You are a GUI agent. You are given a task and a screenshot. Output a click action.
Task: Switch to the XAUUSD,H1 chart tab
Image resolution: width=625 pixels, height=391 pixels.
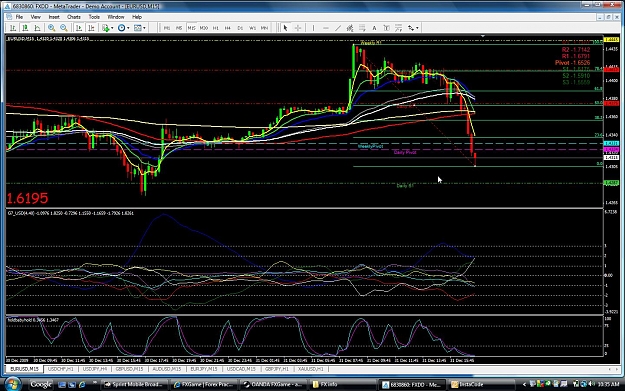point(311,369)
